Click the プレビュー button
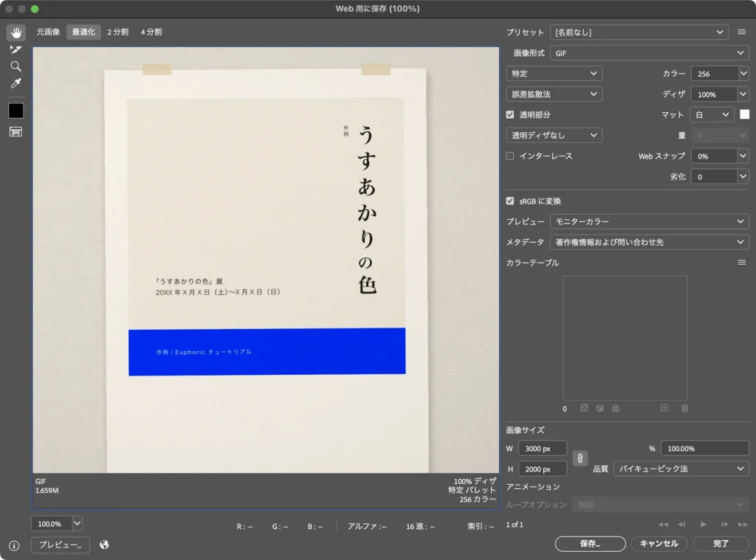This screenshot has width=756, height=560. [x=61, y=545]
